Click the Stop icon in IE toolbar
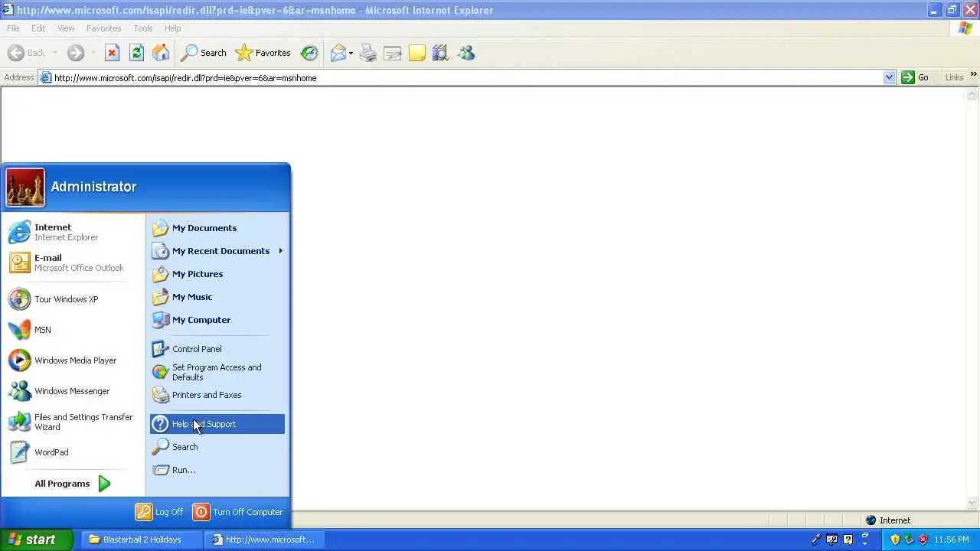Viewport: 980px width, 551px height. tap(112, 53)
